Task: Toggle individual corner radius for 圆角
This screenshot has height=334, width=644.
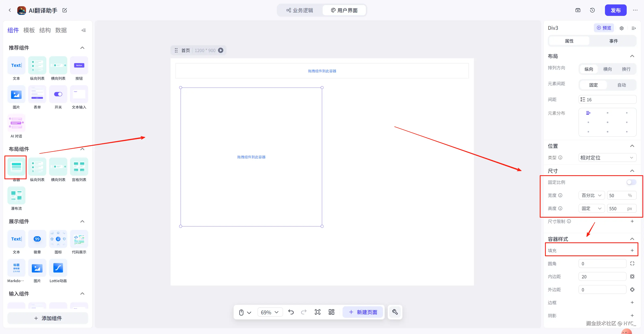Action: 632,263
